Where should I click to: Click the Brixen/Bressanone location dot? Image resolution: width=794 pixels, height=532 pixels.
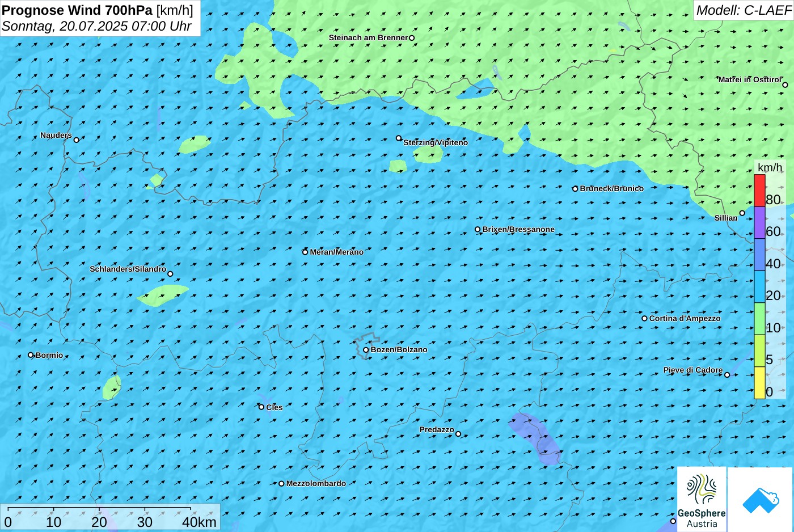pos(478,230)
